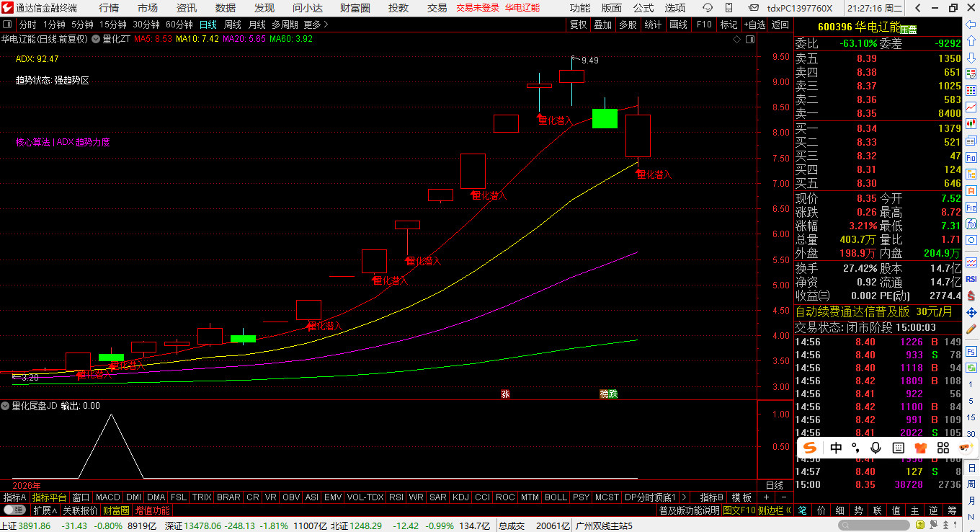Select the 60分钟 period tab
This screenshot has height=532, width=980.
click(179, 25)
